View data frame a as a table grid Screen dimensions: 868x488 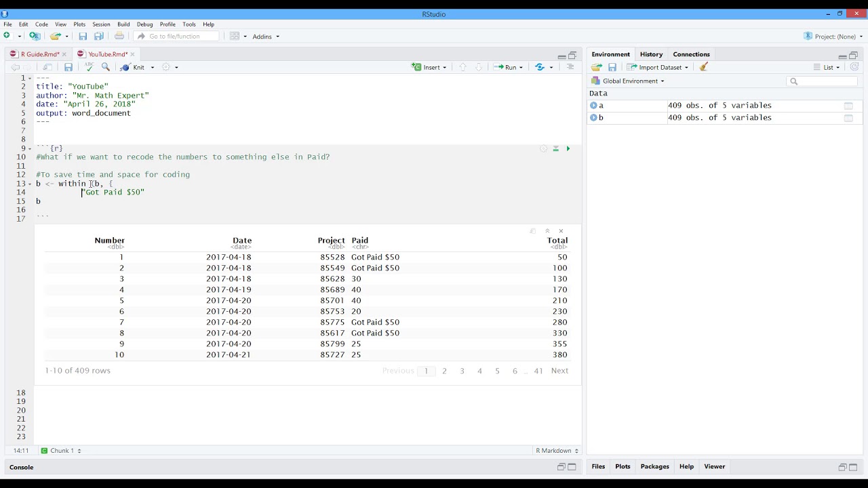[x=848, y=106]
